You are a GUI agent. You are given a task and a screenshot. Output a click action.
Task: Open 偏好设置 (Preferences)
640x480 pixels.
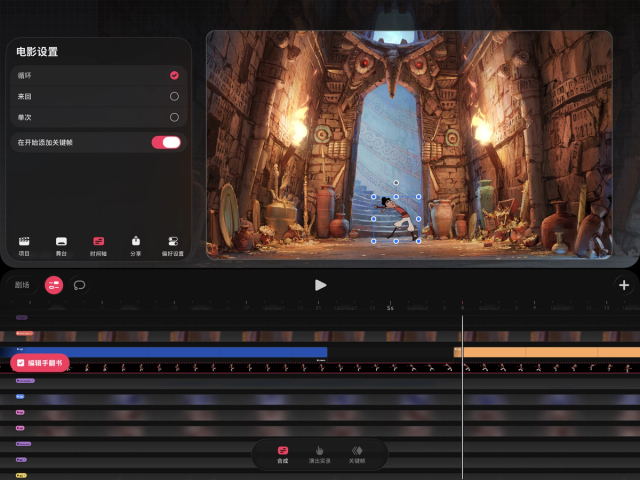point(173,245)
